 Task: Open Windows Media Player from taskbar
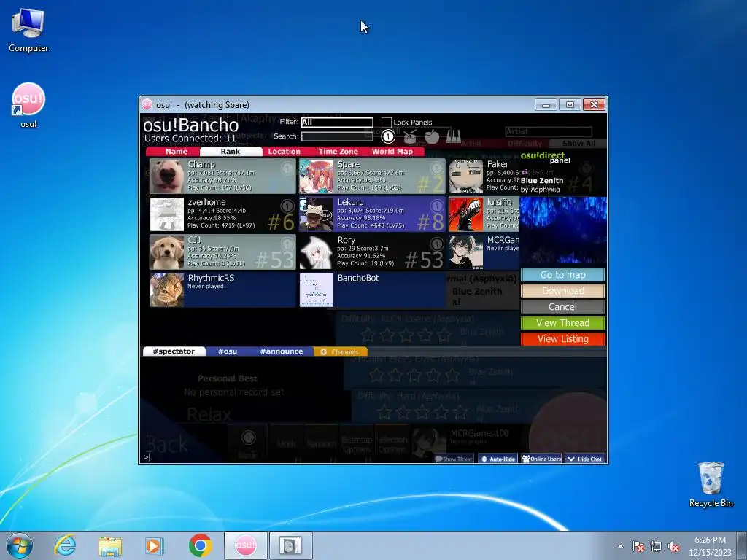tap(154, 545)
